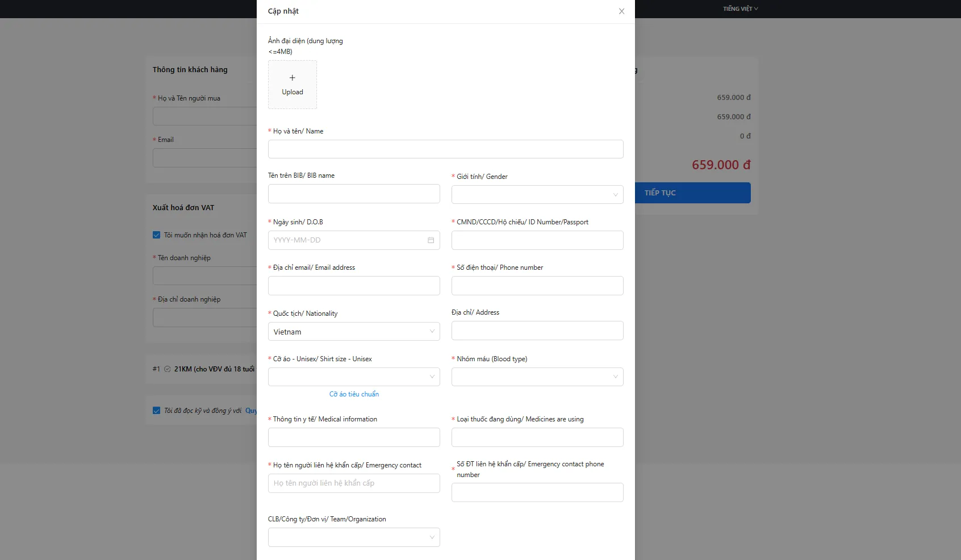The width and height of the screenshot is (961, 560).
Task: Select the Email address input in dialog
Action: [353, 286]
